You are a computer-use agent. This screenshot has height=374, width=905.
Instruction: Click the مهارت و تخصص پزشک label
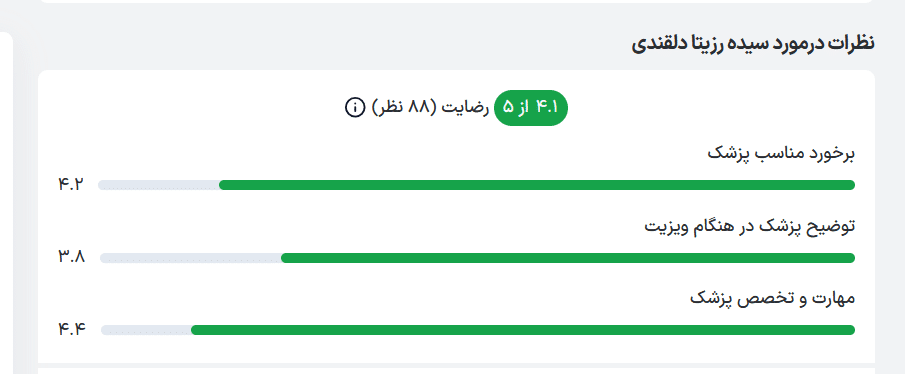pyautogui.click(x=772, y=299)
